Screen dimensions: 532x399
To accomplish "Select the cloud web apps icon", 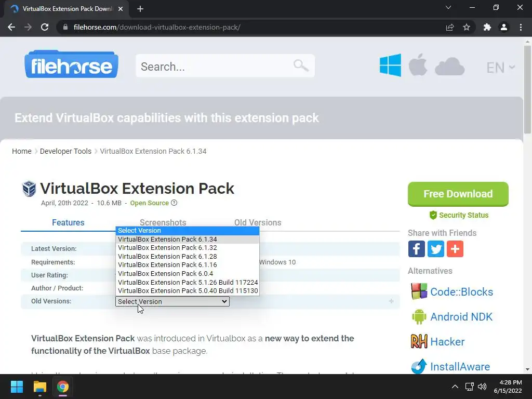I will (449, 66).
